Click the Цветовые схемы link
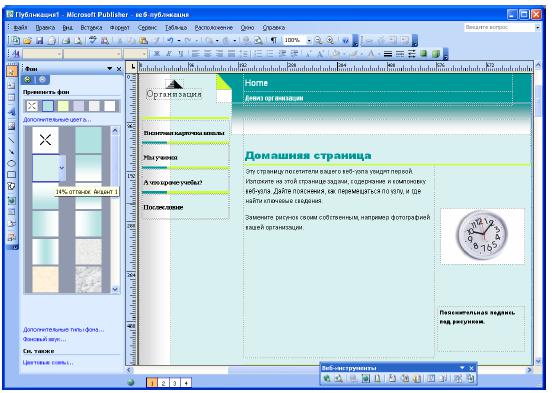Image resolution: width=552 pixels, height=393 pixels. click(x=48, y=362)
